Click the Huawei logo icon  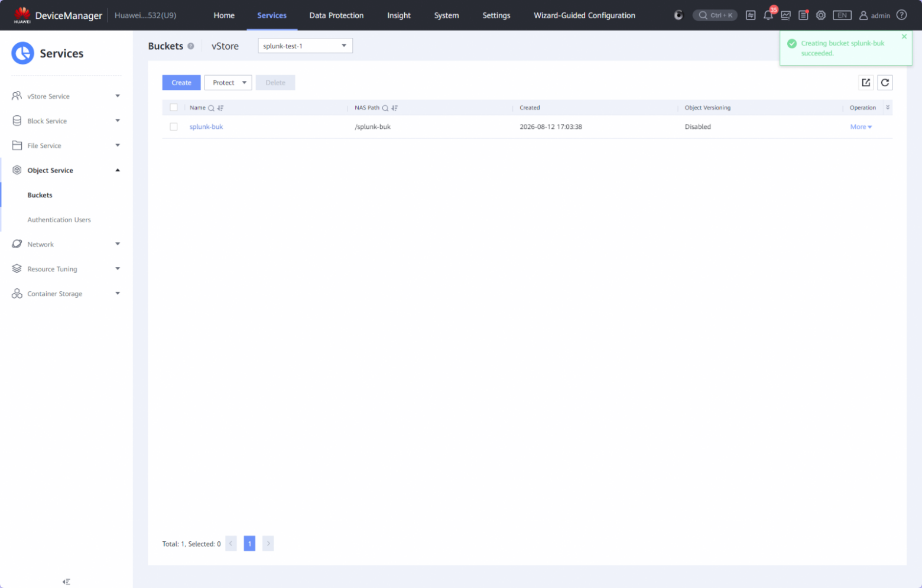(22, 15)
